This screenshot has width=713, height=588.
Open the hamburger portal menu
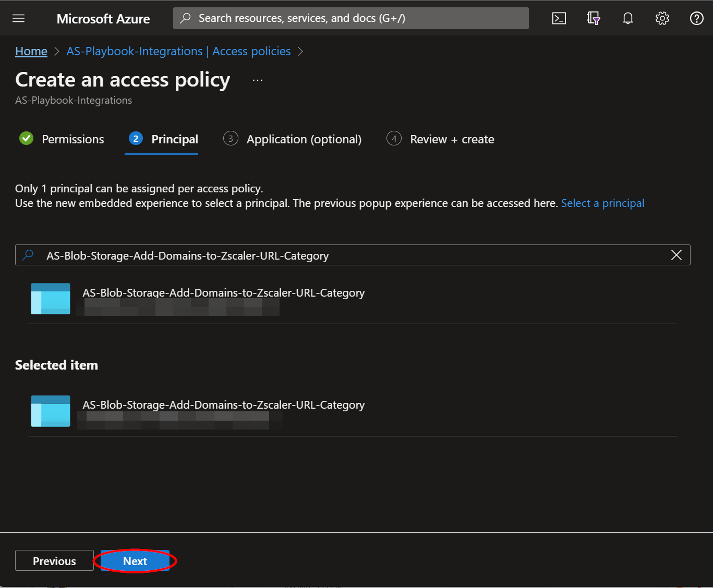19,18
